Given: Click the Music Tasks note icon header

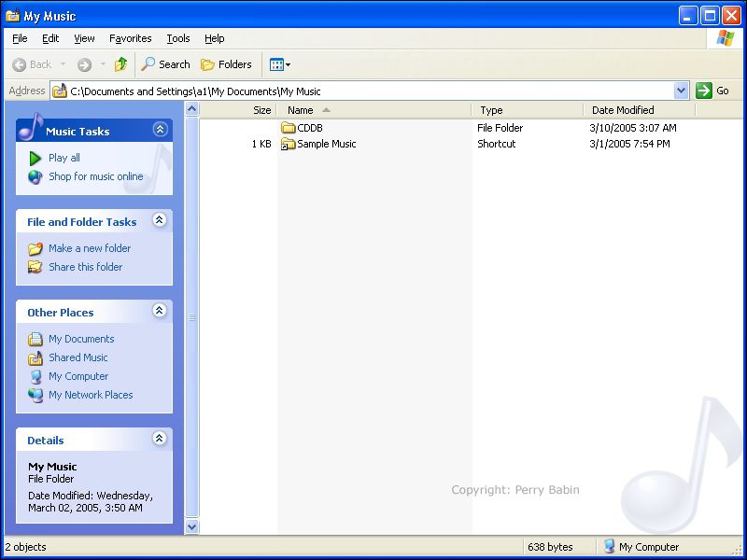Looking at the screenshot, I should click(x=31, y=127).
